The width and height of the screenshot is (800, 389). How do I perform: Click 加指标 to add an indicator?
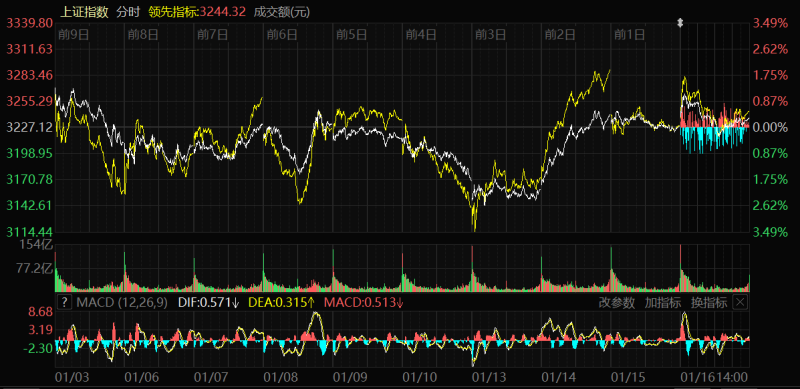click(x=663, y=303)
